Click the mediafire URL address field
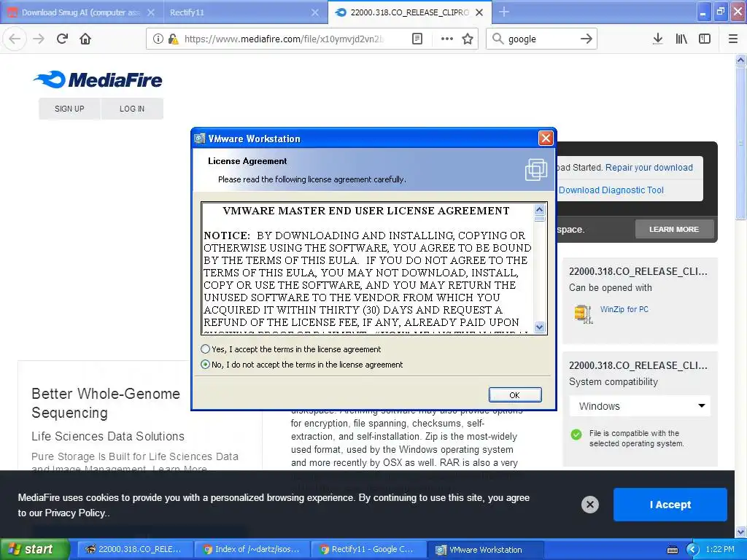 point(284,39)
